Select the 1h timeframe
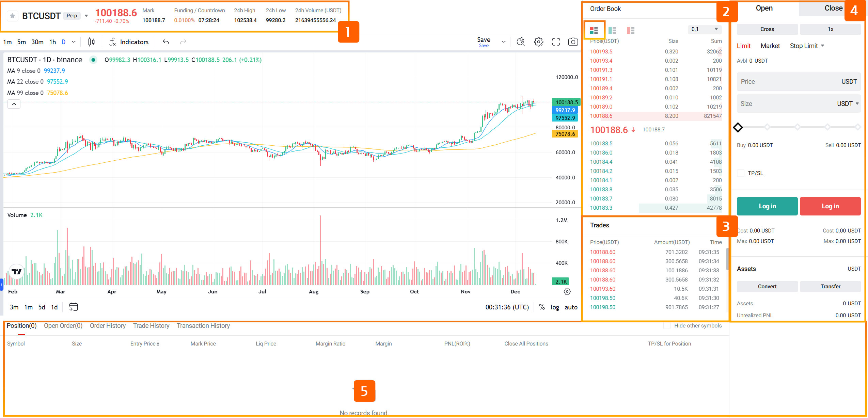 (x=52, y=42)
